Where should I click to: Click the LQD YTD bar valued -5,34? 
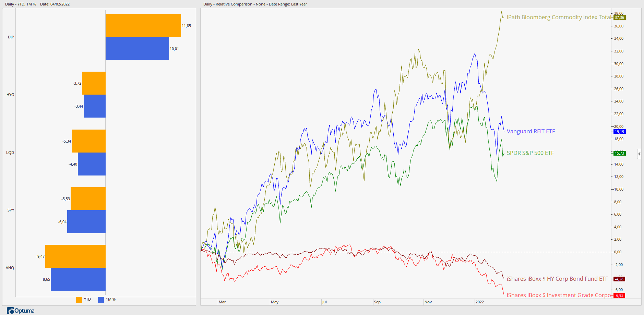[88, 141]
